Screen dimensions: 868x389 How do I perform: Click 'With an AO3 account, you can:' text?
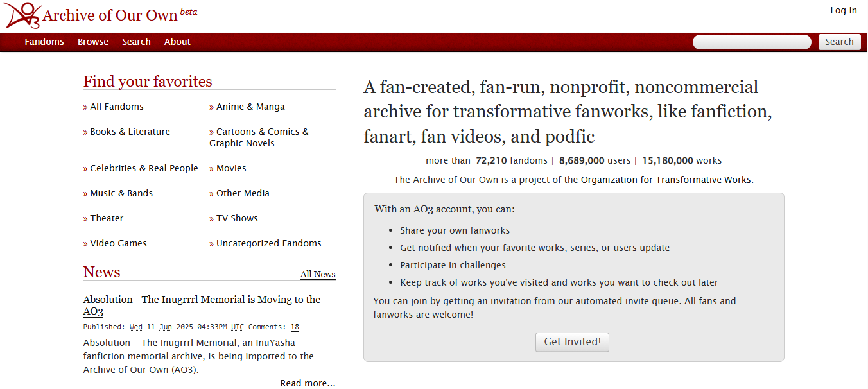444,209
